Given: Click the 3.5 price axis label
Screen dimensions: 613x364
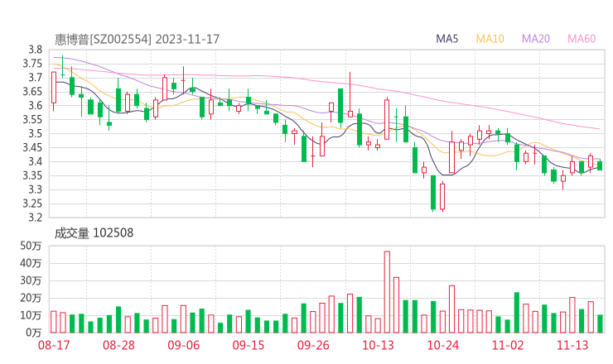Looking at the screenshot, I should [x=35, y=134].
